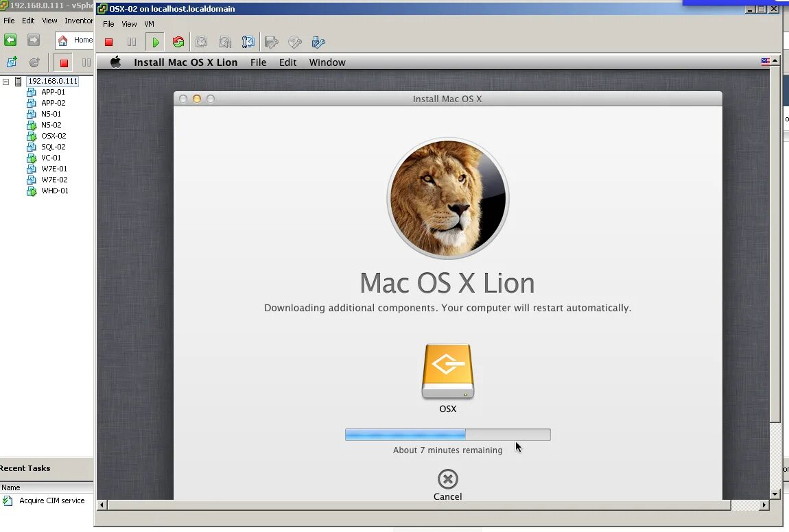This screenshot has width=789, height=532.
Task: Open the Snapshot Manager icon
Action: 248,43
